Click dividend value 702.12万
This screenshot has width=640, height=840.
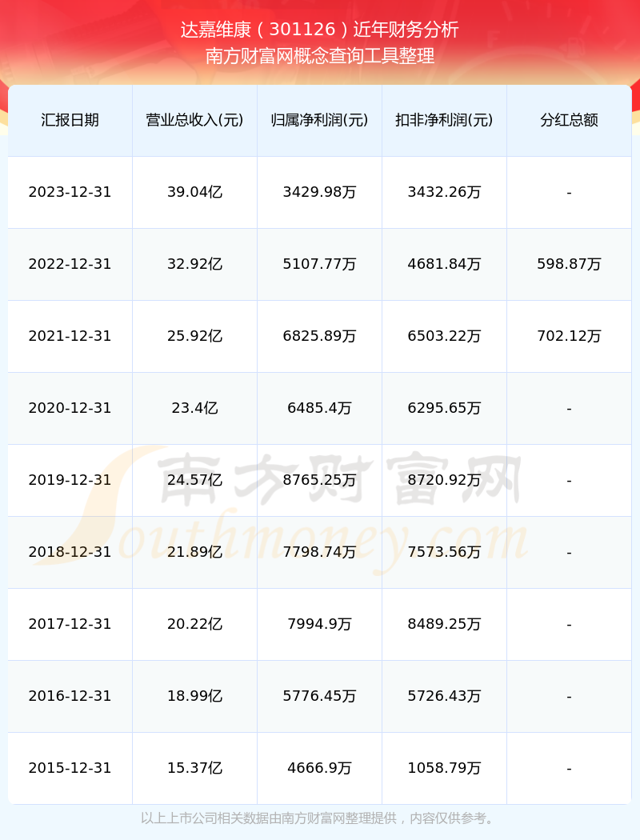click(x=570, y=336)
